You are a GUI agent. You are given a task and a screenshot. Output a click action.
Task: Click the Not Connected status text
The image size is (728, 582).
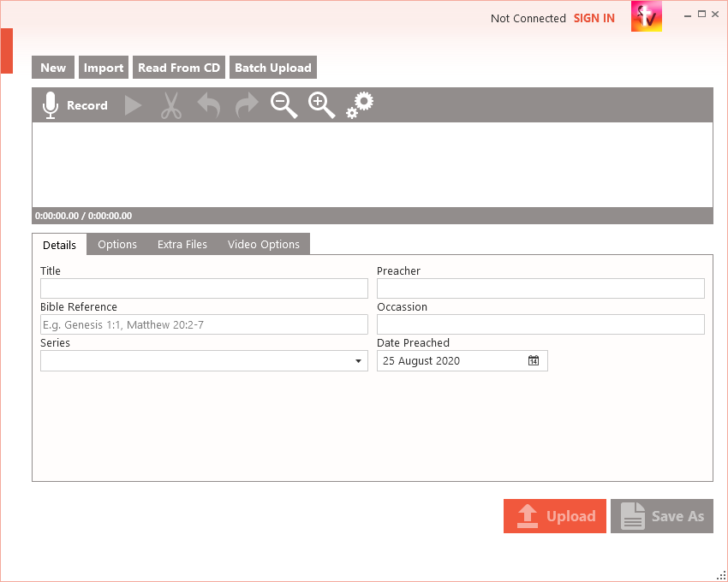(528, 18)
